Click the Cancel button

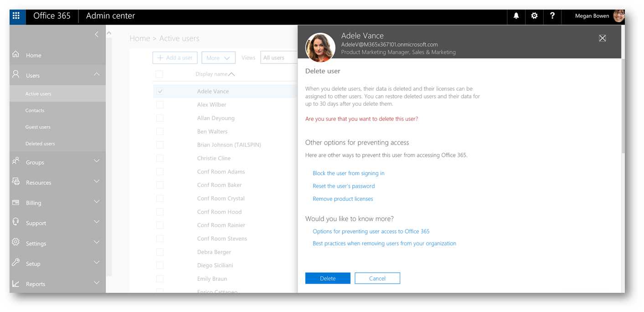[377, 278]
